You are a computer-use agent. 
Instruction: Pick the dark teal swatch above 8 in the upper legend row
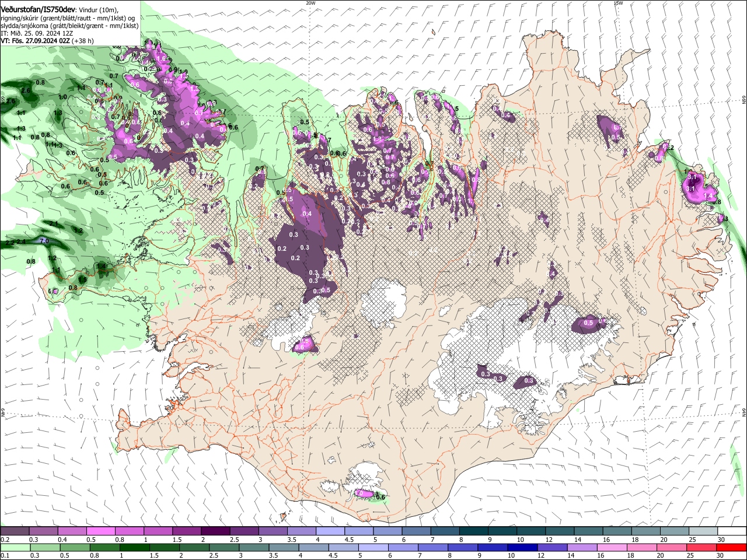474,531
